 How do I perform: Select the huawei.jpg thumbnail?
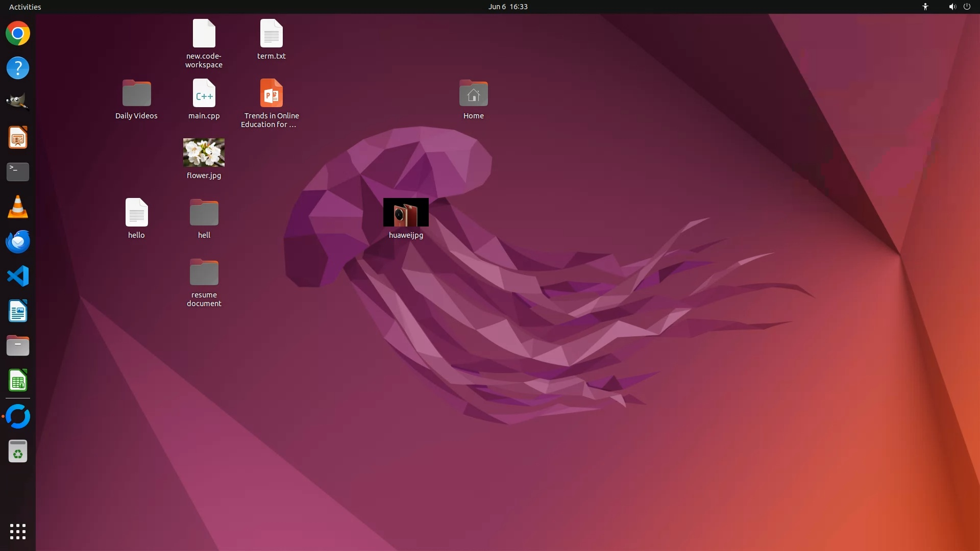(406, 212)
